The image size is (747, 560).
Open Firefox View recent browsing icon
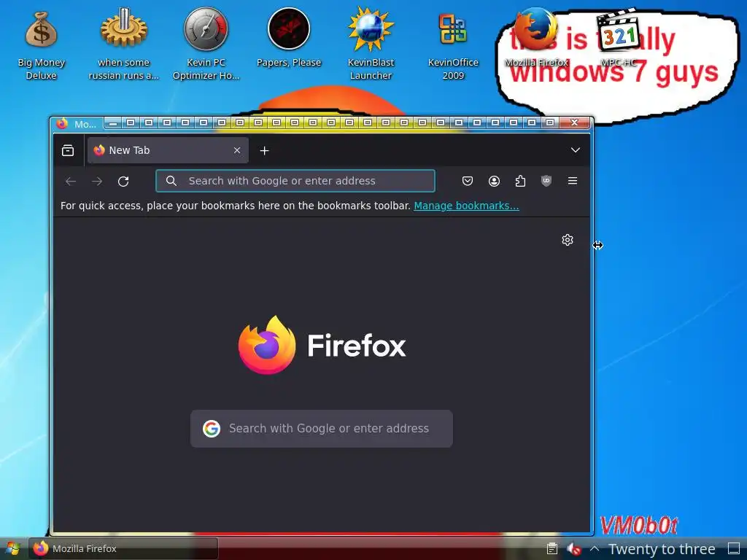[68, 150]
